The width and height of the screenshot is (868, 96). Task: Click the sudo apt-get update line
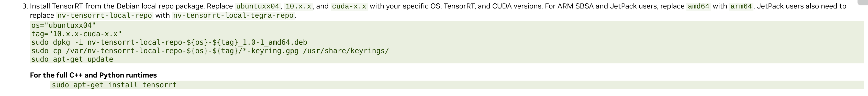point(72,59)
